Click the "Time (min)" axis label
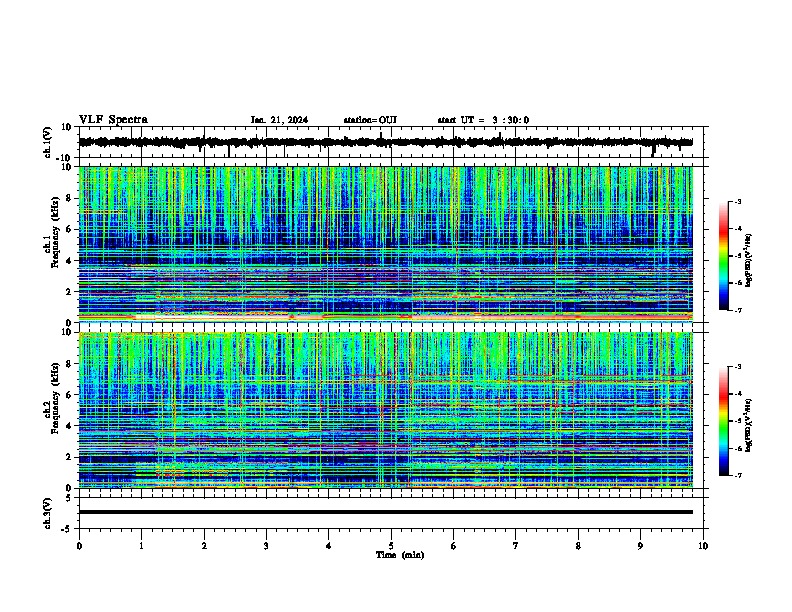The width and height of the screenshot is (792, 612). pos(400,555)
